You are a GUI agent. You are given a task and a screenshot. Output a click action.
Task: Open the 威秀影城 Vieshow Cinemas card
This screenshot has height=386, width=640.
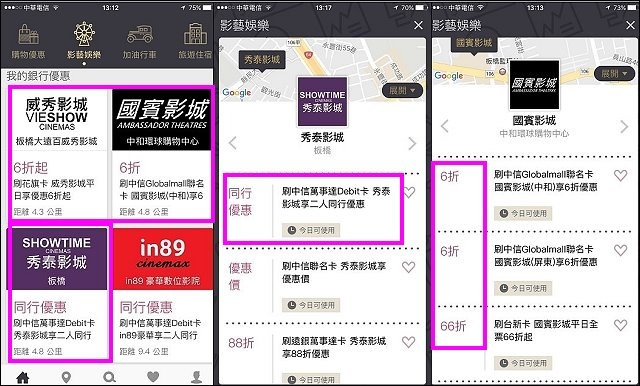[x=58, y=154]
